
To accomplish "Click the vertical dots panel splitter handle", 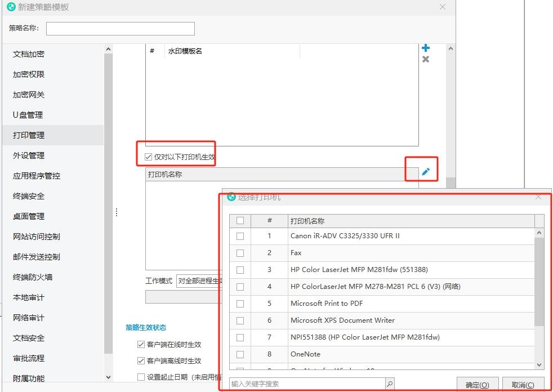I will [117, 212].
